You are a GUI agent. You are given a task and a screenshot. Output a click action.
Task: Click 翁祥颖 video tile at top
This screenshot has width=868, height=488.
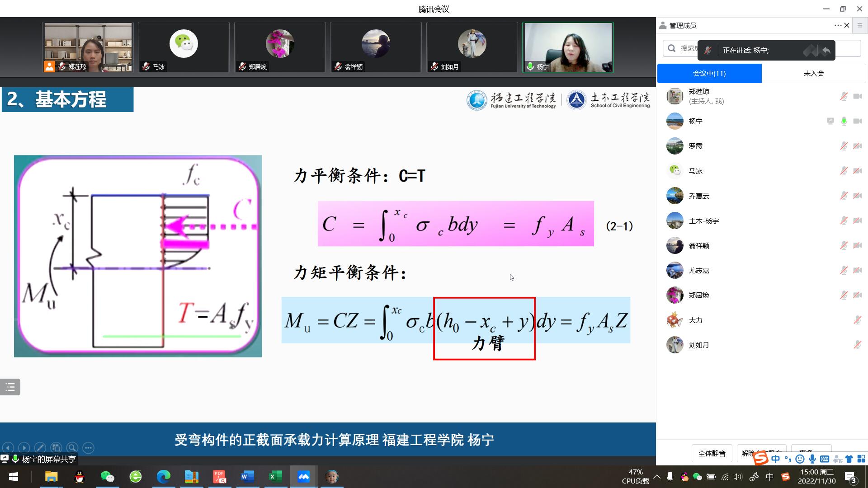tap(376, 47)
